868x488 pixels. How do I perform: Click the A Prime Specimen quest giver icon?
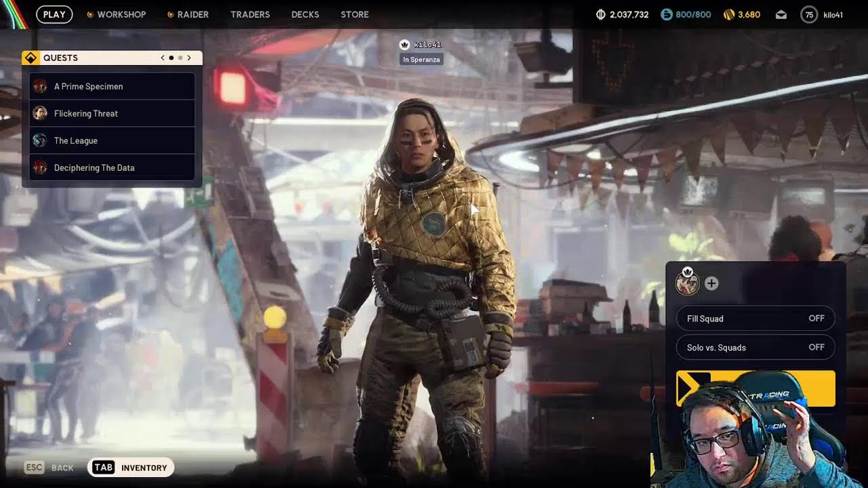click(40, 86)
